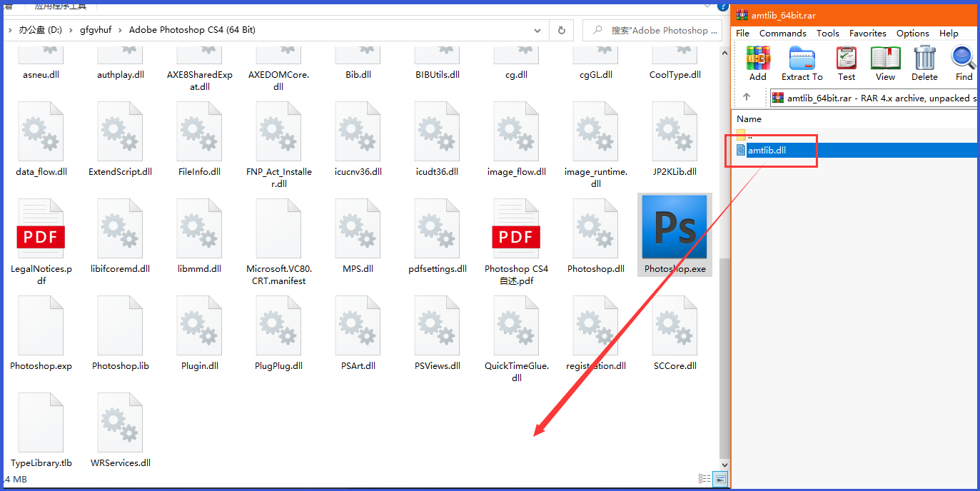Refresh the Explorer folder view

click(562, 31)
